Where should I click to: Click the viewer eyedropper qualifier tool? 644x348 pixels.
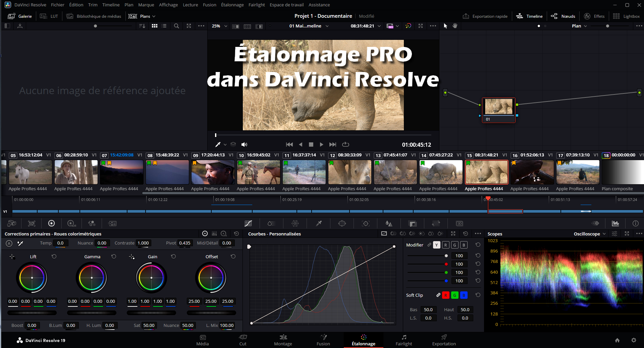218,144
